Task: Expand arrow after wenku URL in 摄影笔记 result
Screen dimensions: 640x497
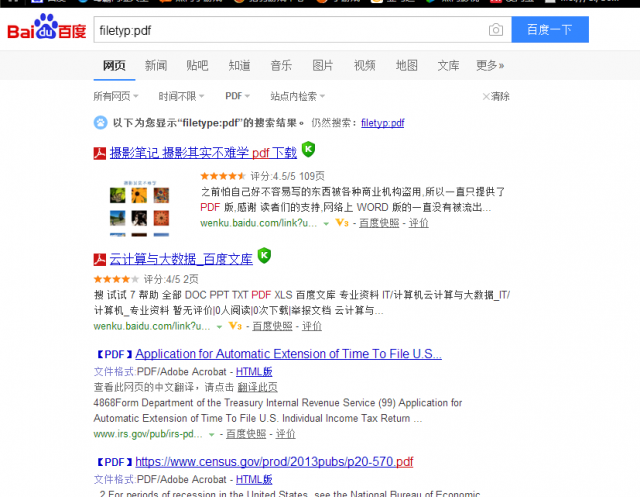Action: click(326, 224)
